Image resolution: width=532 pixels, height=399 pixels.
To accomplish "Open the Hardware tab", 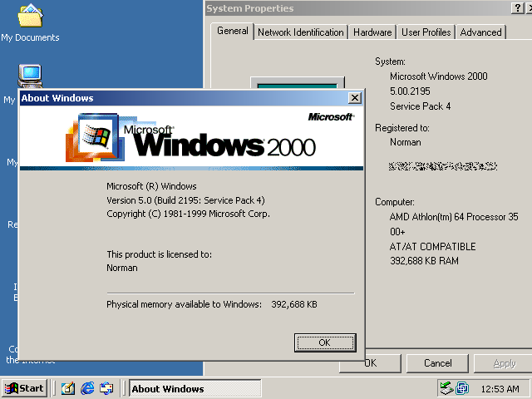I will pos(372,32).
